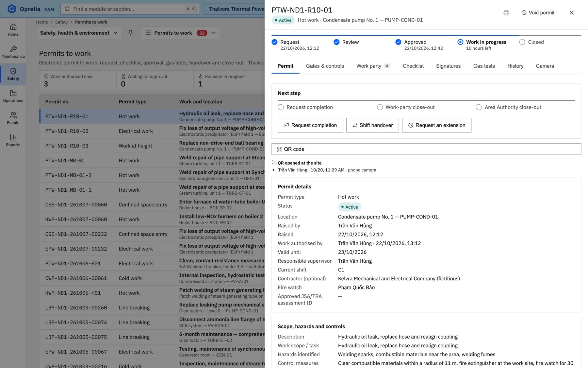The width and height of the screenshot is (588, 368).
Task: Switch to the Gates & controls tab
Action: (x=325, y=66)
